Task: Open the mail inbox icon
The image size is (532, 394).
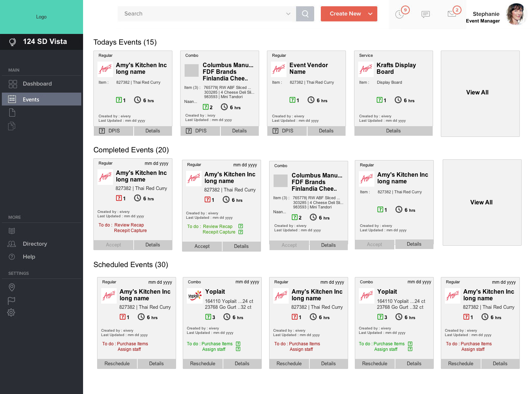Action: pos(452,14)
